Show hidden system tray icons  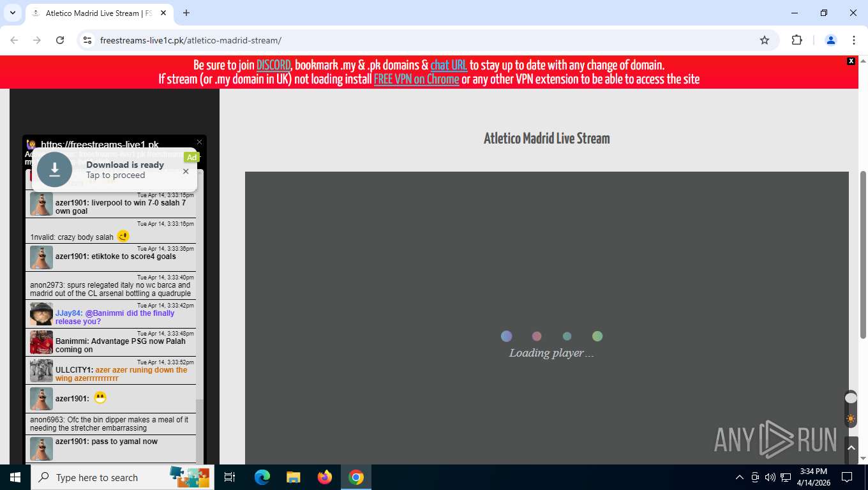tap(740, 477)
